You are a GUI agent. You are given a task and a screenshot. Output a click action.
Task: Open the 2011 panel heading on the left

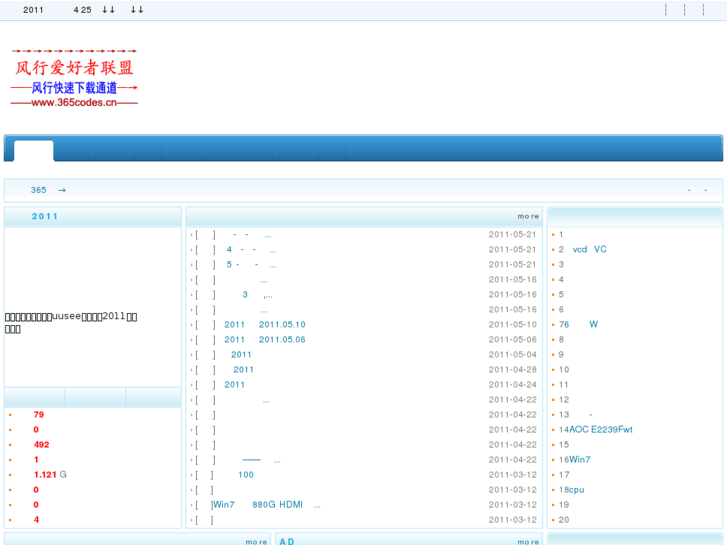click(x=45, y=217)
